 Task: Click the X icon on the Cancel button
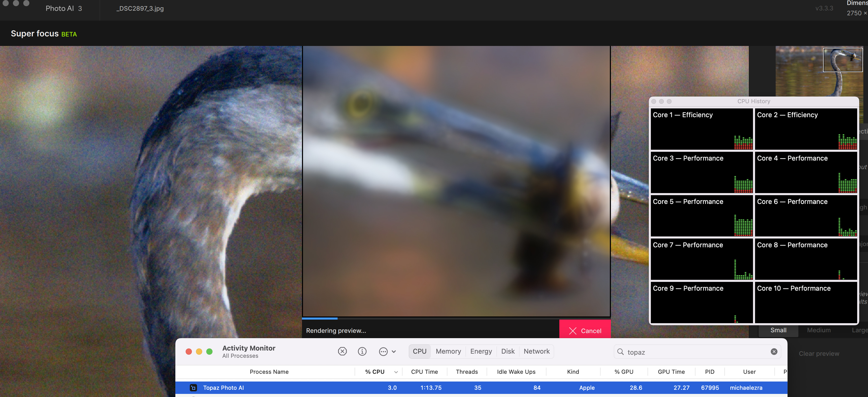[x=572, y=331]
